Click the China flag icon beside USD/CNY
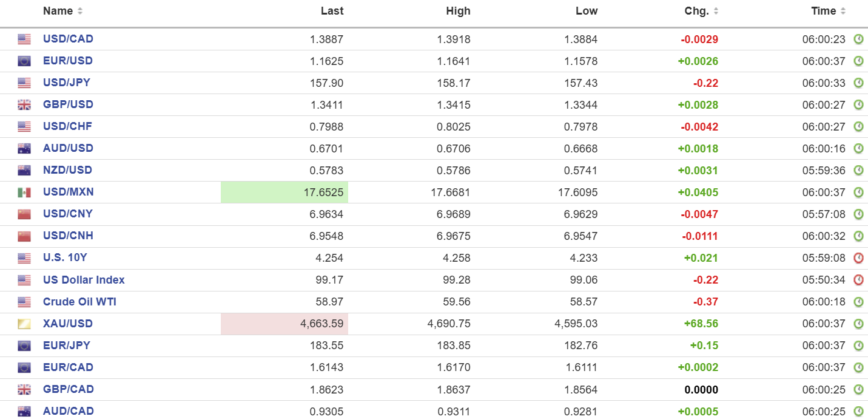 (24, 214)
